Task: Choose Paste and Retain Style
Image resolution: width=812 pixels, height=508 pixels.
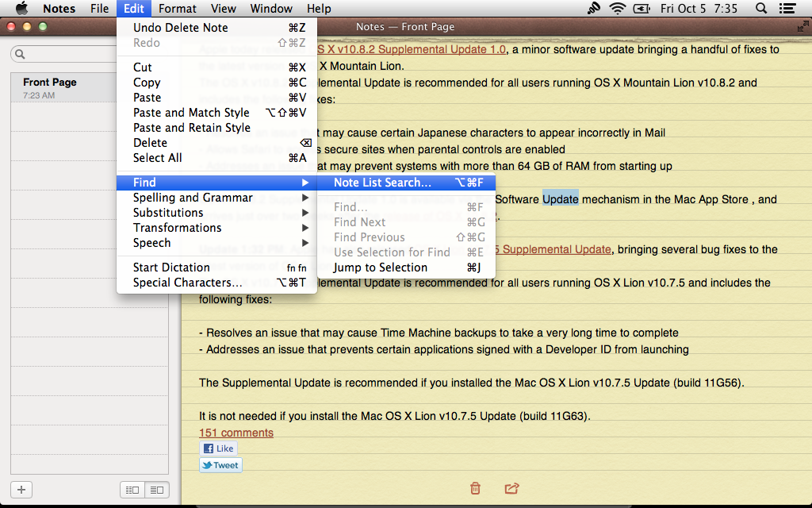Action: pyautogui.click(x=216, y=128)
